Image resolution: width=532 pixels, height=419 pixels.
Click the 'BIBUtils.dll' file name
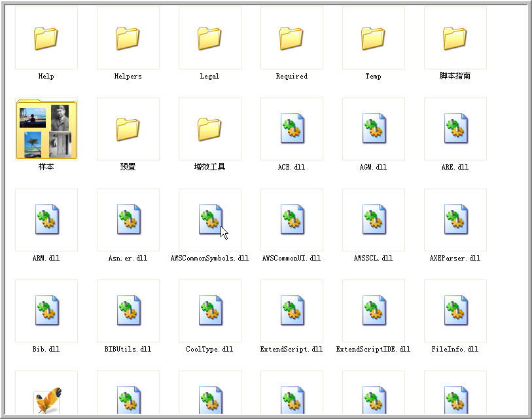(x=128, y=349)
